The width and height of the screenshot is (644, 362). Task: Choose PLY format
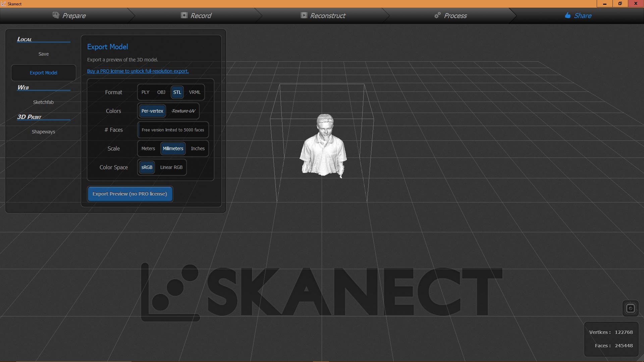pyautogui.click(x=145, y=92)
